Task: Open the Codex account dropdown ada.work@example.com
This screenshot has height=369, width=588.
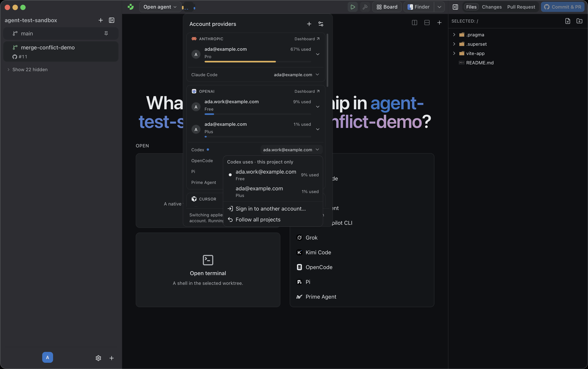Action: pyautogui.click(x=291, y=150)
